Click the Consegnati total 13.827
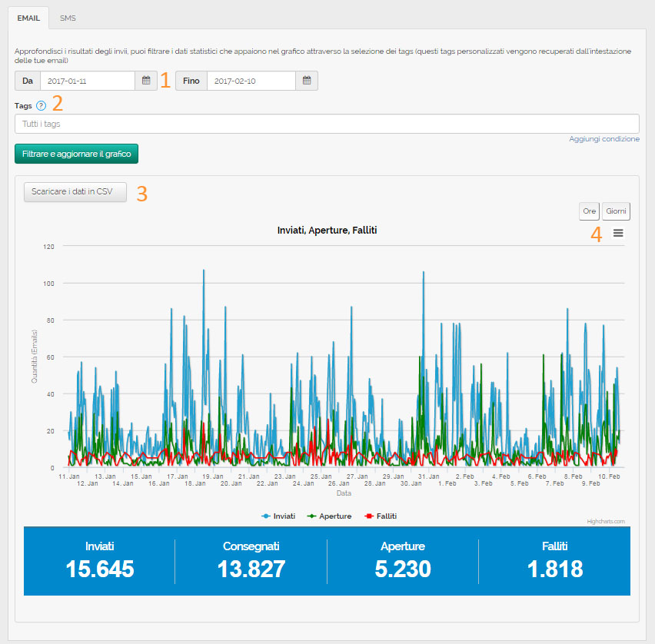This screenshot has height=644, width=655. click(x=251, y=569)
